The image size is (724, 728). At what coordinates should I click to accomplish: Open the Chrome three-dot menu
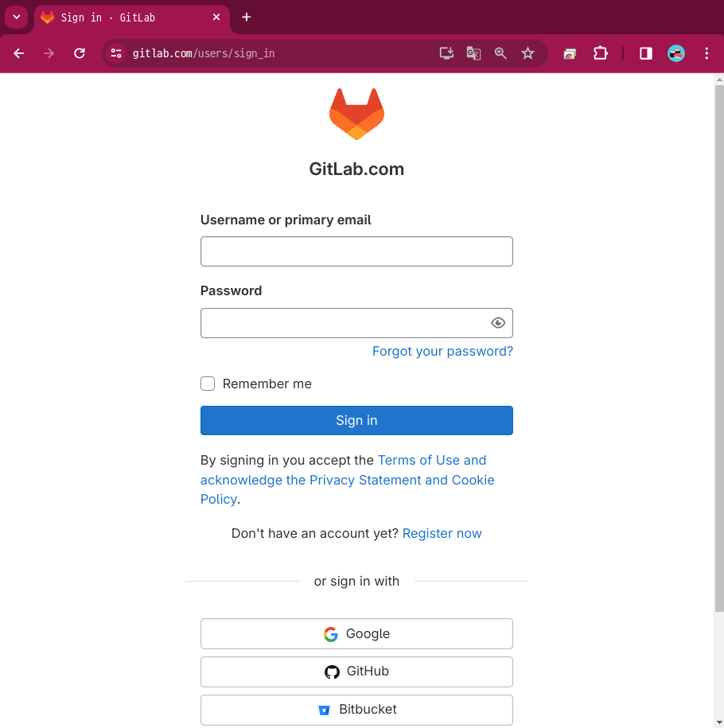(x=706, y=53)
